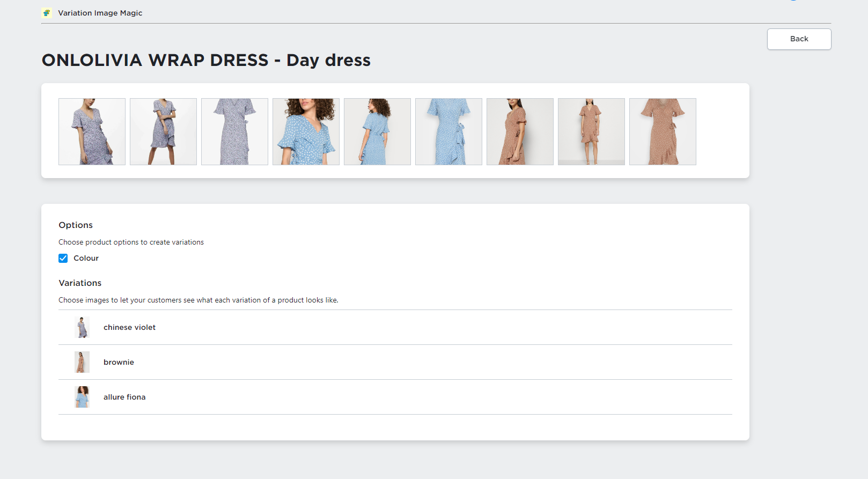Click 'Choose images to let your customers' description
Screen dimensions: 868x479
point(198,300)
